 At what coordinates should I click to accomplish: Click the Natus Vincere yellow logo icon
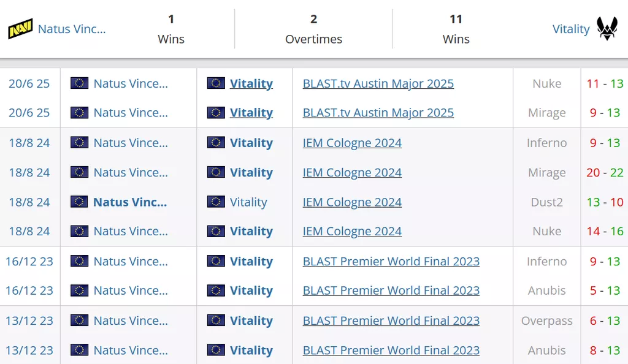[20, 29]
